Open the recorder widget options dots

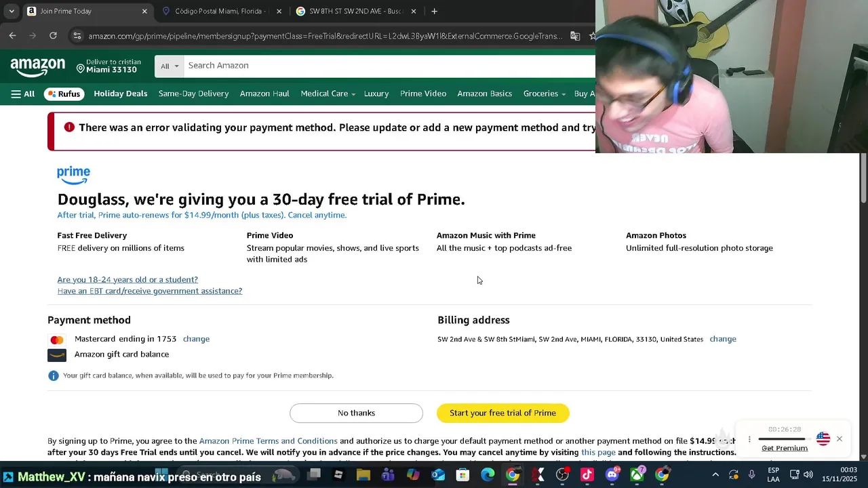(749, 439)
